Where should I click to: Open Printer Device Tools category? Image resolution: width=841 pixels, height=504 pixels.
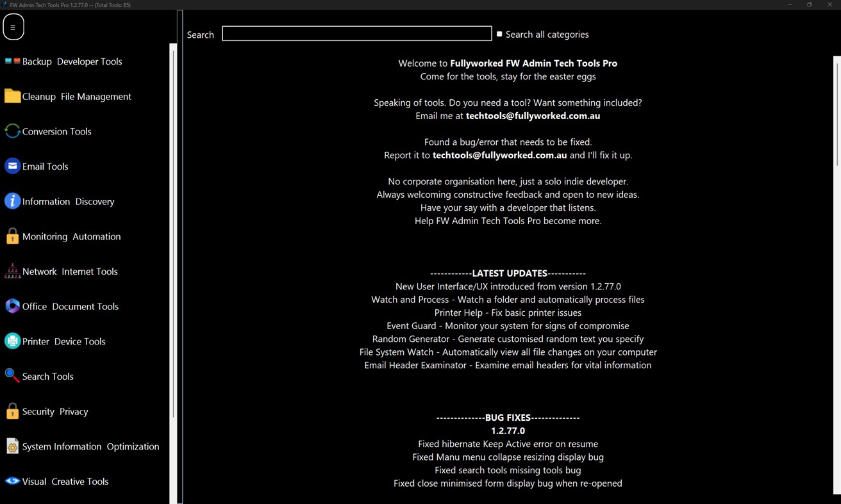[63, 341]
